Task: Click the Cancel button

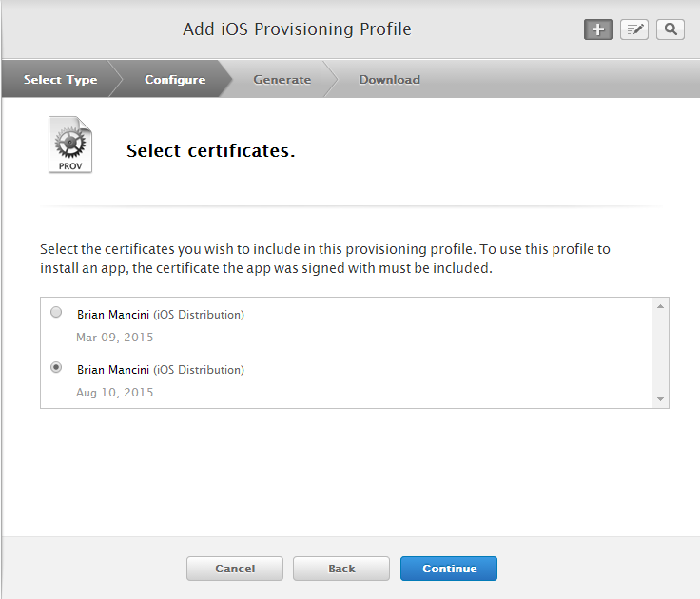Action: (x=235, y=569)
